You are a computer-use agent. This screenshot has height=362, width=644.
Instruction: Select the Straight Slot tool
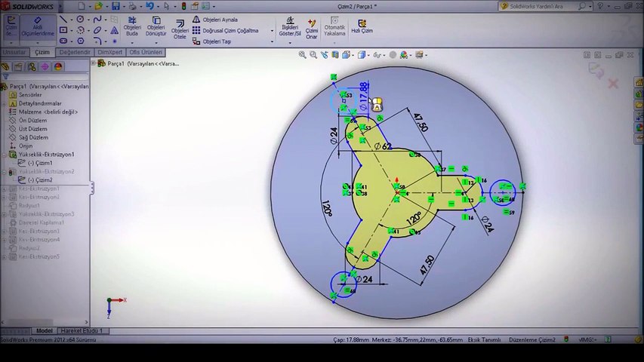[x=63, y=41]
